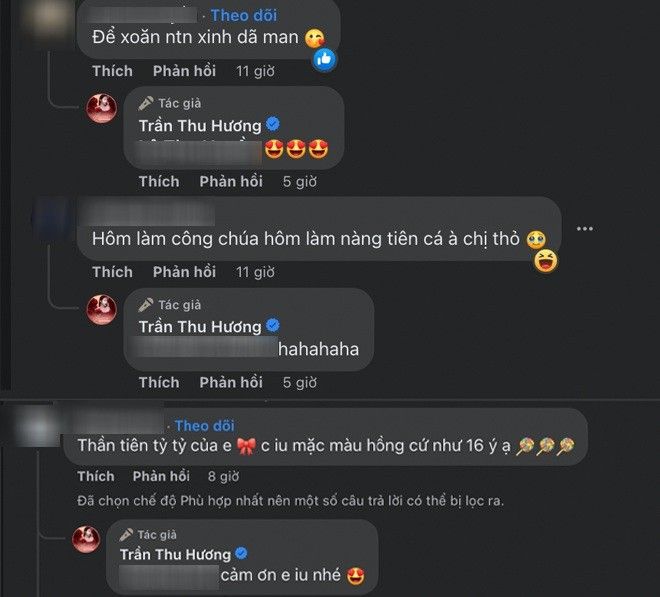Follow the pink-outfit commenter via Theo dõi

tap(205, 426)
